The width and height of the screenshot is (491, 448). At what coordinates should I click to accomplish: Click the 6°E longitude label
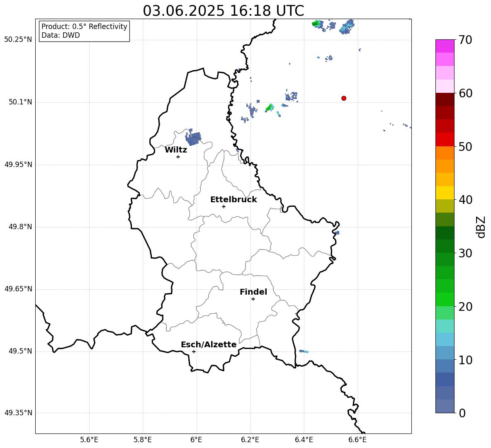pos(196,440)
